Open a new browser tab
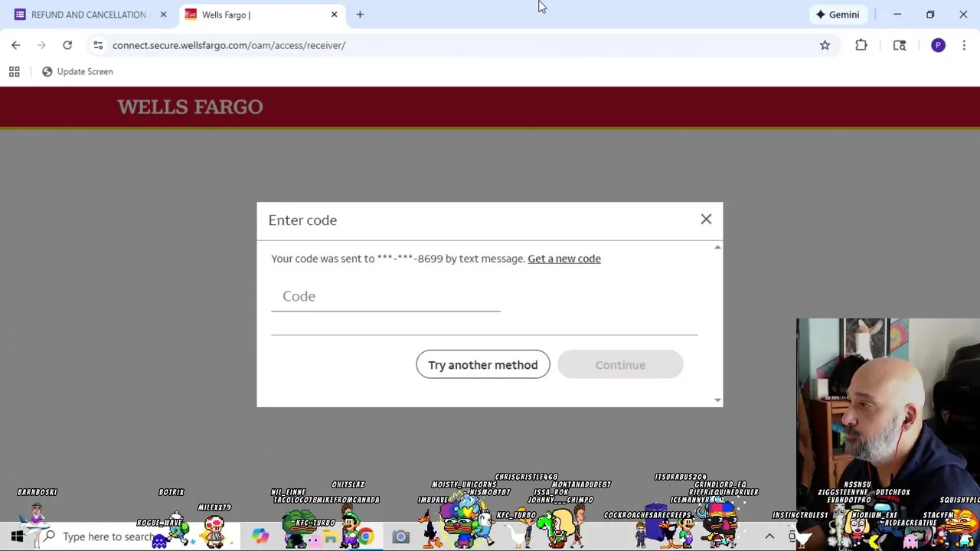Viewport: 980px width, 551px height. coord(360,15)
